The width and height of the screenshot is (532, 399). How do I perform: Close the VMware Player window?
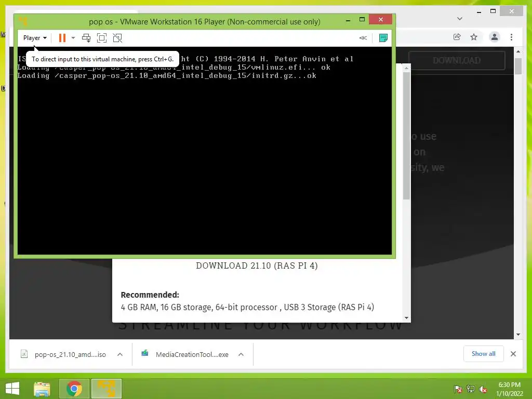pos(380,20)
